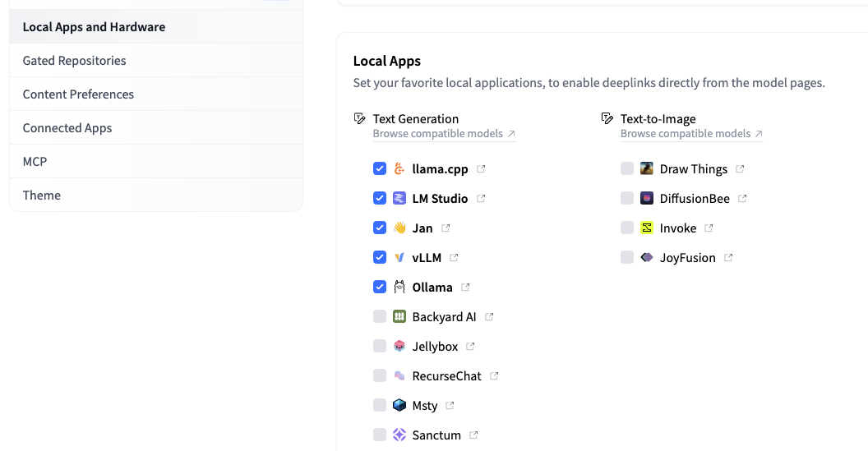Viewport: 868px width, 451px height.
Task: Click the llama.cpp app logo icon
Action: tap(399, 169)
